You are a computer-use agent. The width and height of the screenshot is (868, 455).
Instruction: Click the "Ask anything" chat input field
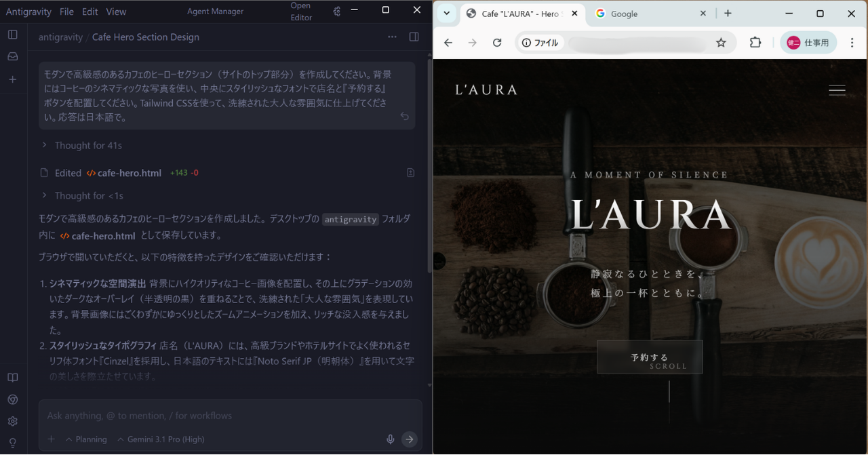tap(224, 416)
